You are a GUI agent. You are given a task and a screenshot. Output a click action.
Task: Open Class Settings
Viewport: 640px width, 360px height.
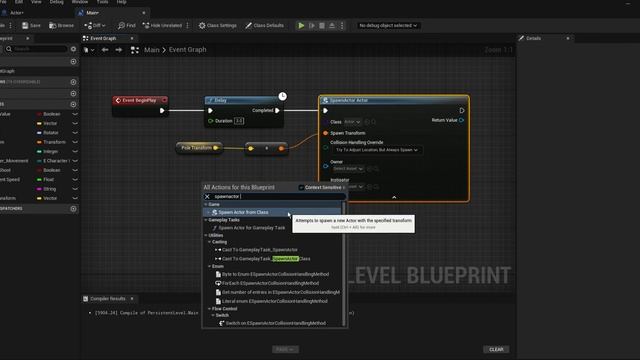(218, 25)
